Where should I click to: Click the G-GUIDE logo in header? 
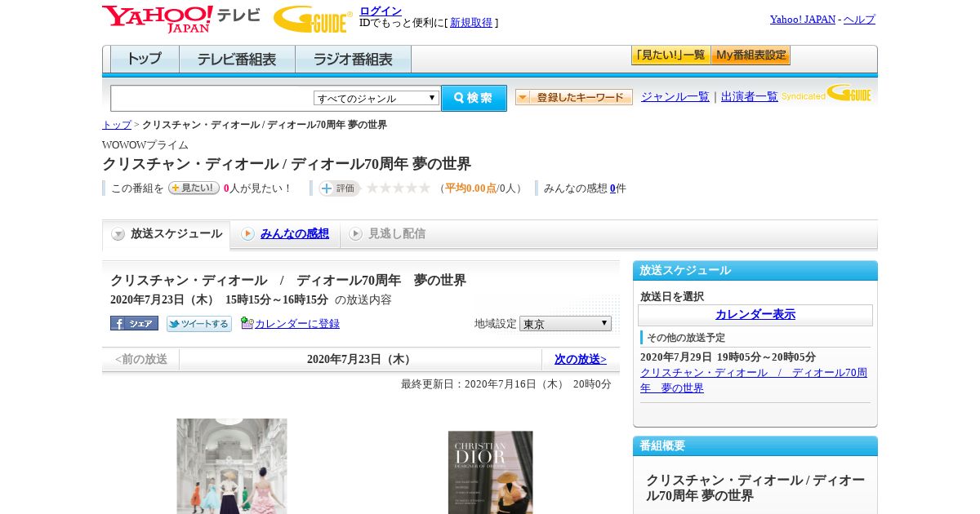click(313, 19)
